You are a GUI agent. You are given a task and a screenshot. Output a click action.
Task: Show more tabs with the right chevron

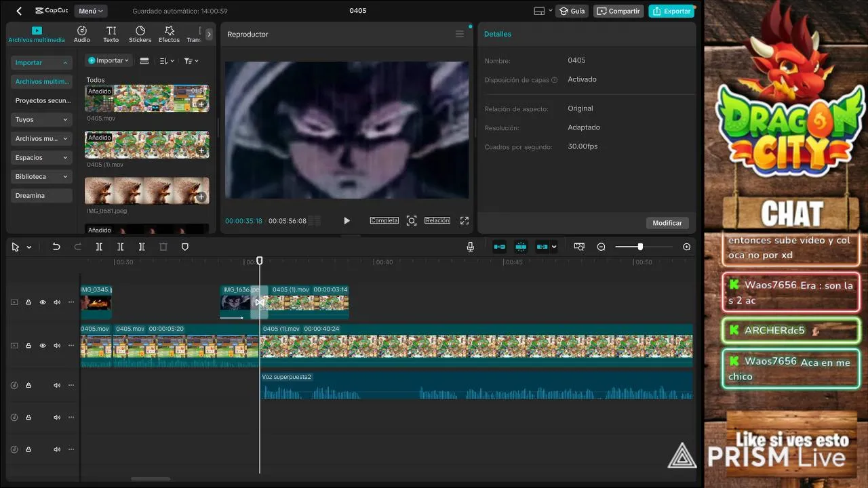pyautogui.click(x=209, y=34)
